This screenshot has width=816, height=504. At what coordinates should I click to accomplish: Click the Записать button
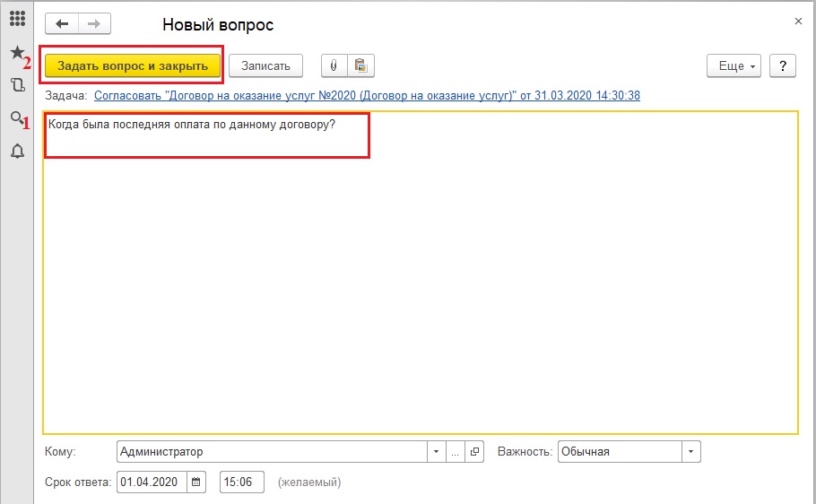coord(265,65)
